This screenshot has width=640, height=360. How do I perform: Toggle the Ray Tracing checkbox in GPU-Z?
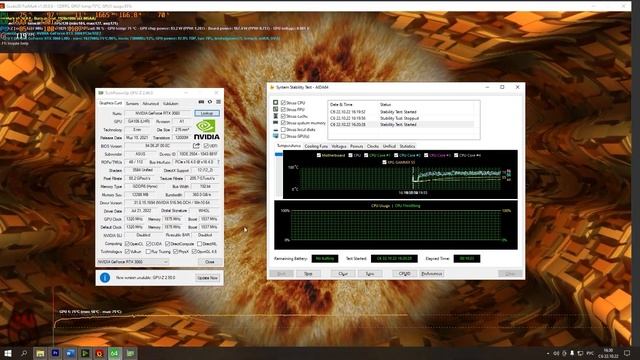point(148,252)
